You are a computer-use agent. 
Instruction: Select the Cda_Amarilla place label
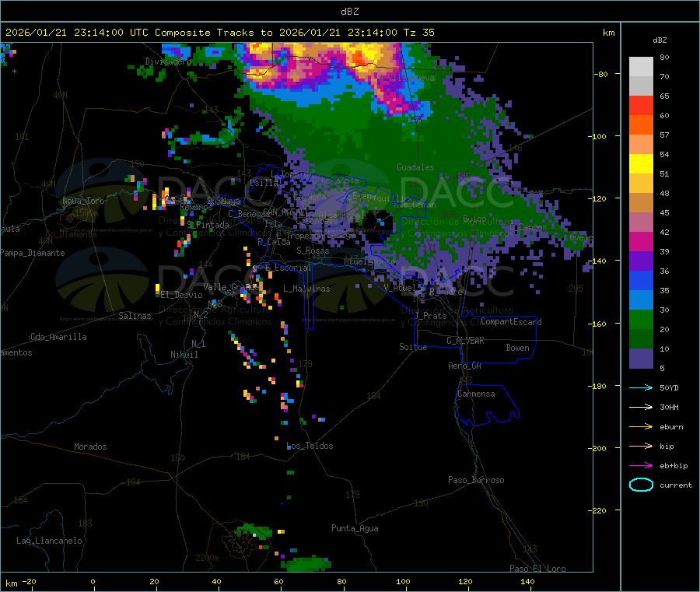tap(58, 337)
